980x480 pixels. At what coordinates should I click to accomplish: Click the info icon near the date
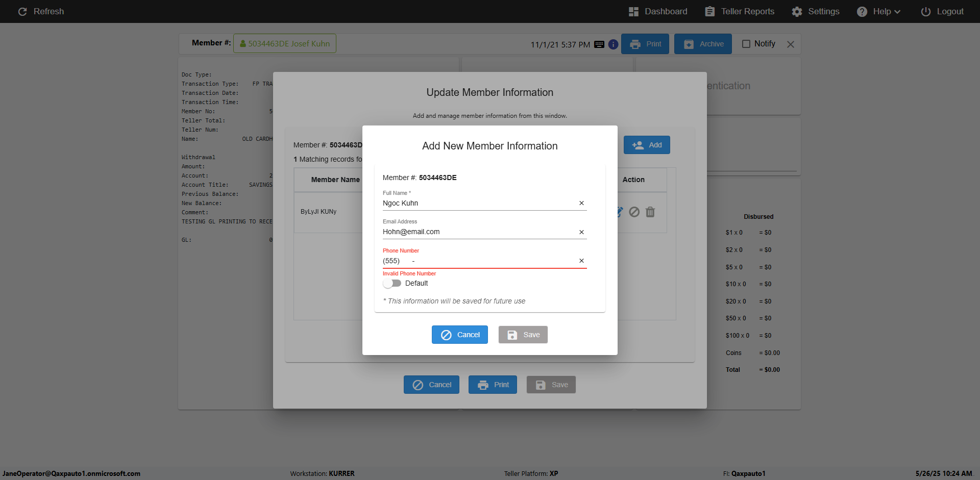pyautogui.click(x=613, y=44)
